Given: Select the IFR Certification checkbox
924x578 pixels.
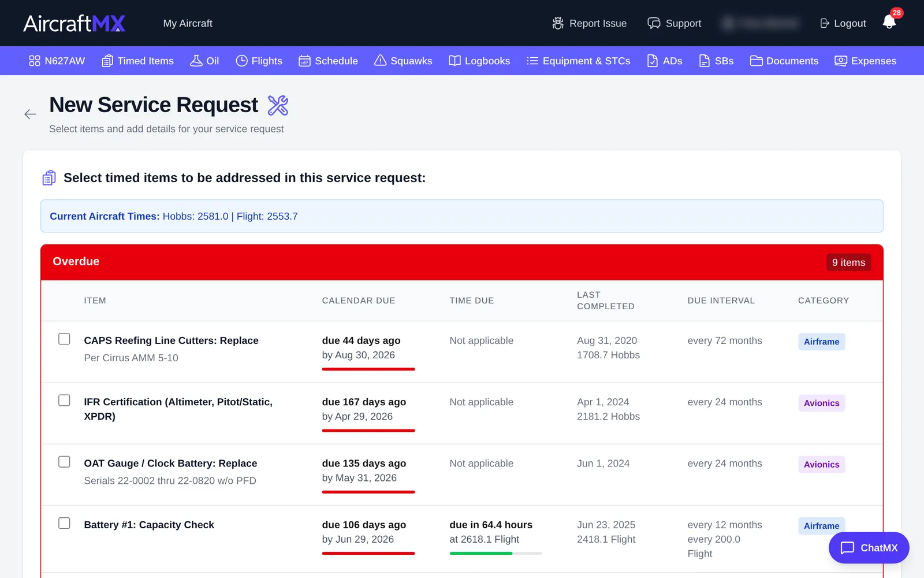Looking at the screenshot, I should 64,401.
